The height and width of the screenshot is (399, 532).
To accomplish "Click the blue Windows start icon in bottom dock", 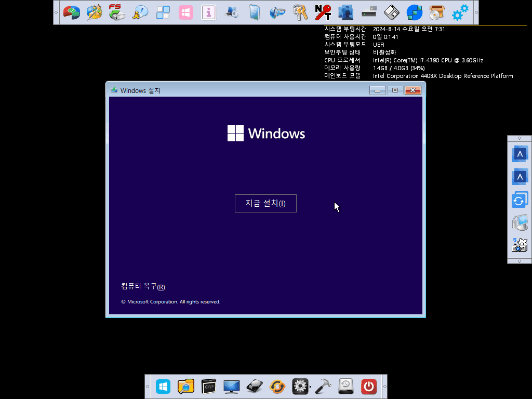I will point(163,387).
